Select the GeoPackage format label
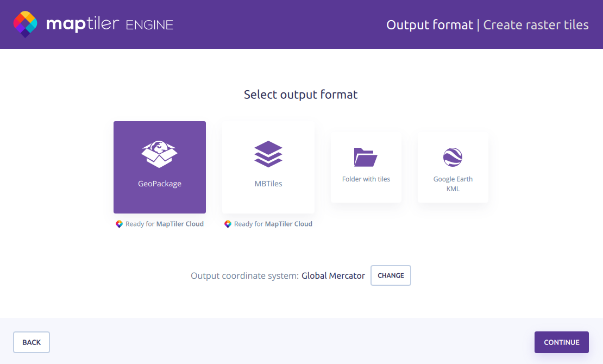Viewport: 603px width, 364px height. click(x=160, y=184)
